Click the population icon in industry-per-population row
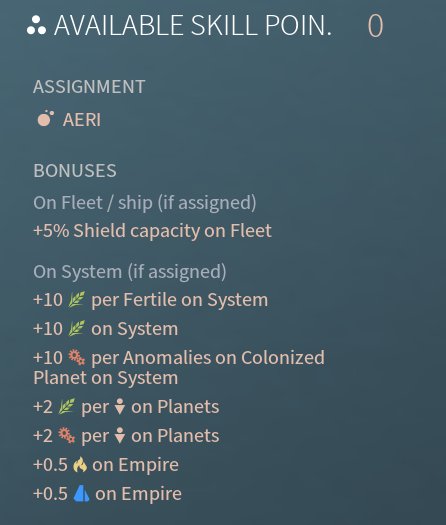The width and height of the screenshot is (446, 525). point(120,436)
